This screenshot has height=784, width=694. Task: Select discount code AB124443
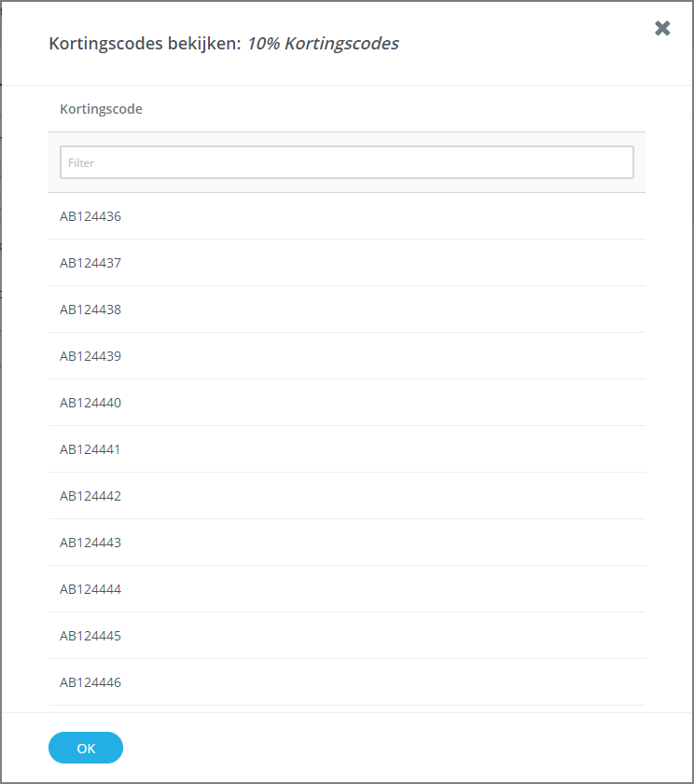tap(90, 543)
